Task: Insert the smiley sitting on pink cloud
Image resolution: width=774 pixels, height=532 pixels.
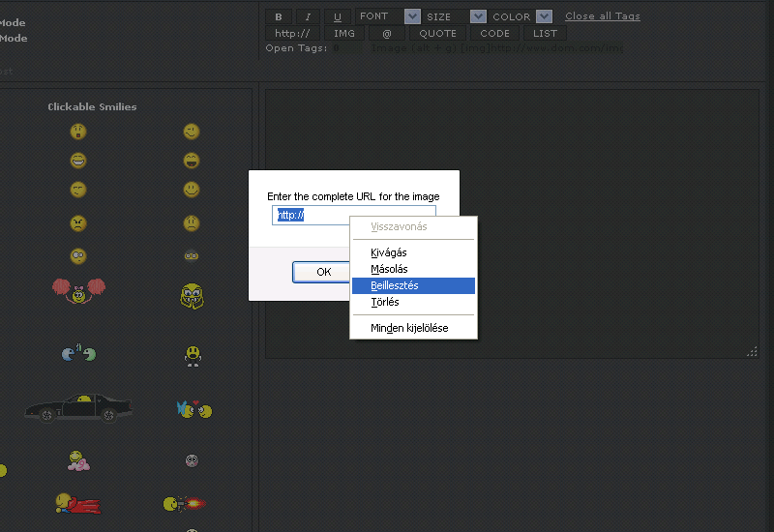Action: [78, 461]
